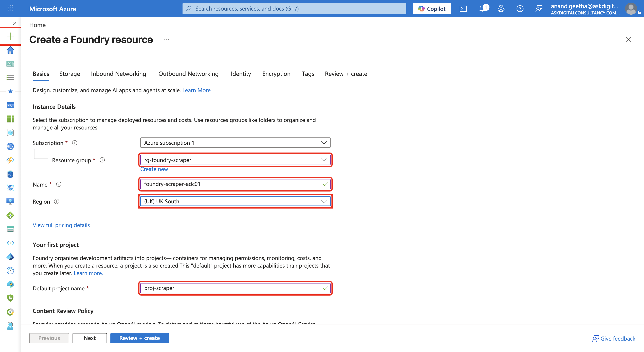Open Load balancers green diamond icon
644x352 pixels.
coord(10,215)
